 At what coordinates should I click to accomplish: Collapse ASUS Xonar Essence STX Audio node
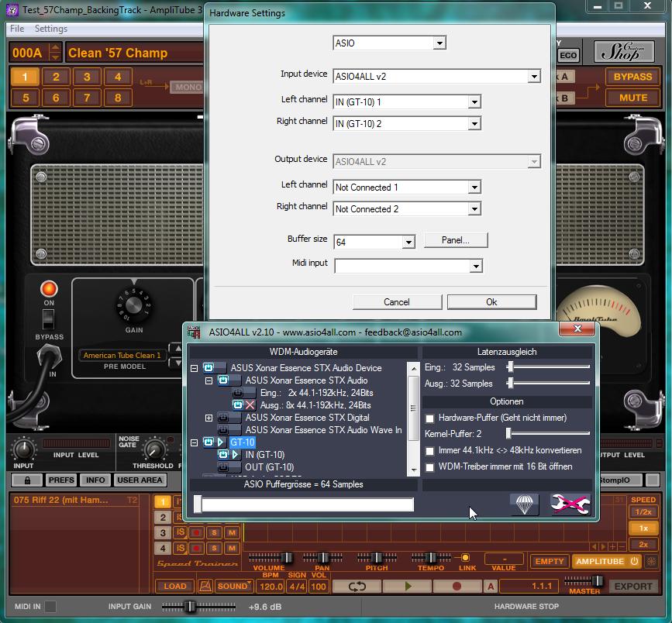pyautogui.click(x=208, y=380)
